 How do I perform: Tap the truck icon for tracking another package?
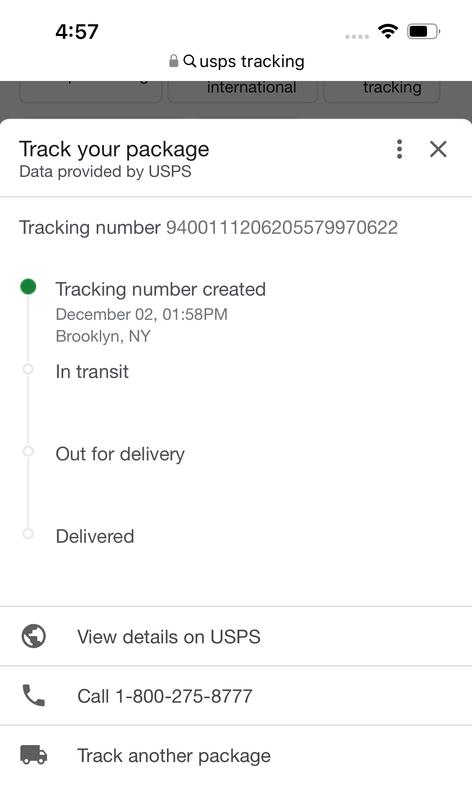(x=34, y=755)
